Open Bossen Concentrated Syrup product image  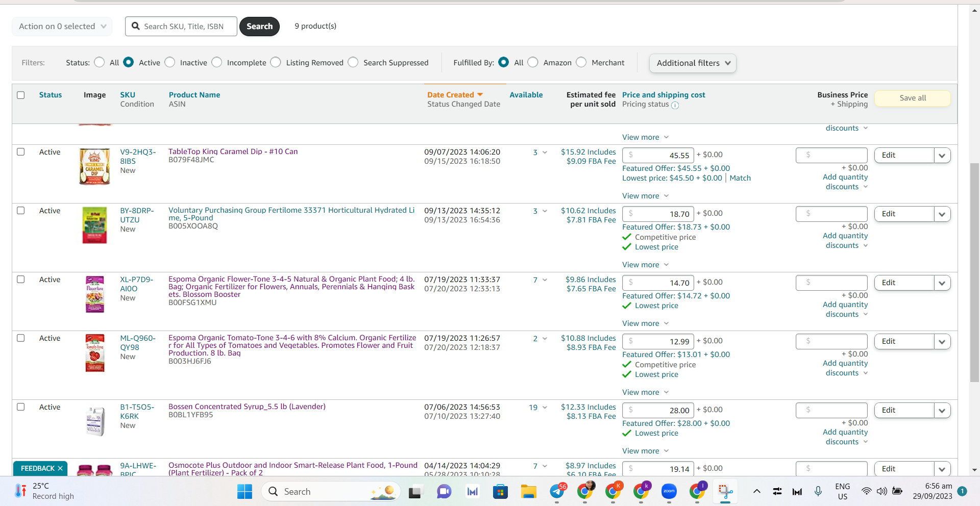coord(95,421)
